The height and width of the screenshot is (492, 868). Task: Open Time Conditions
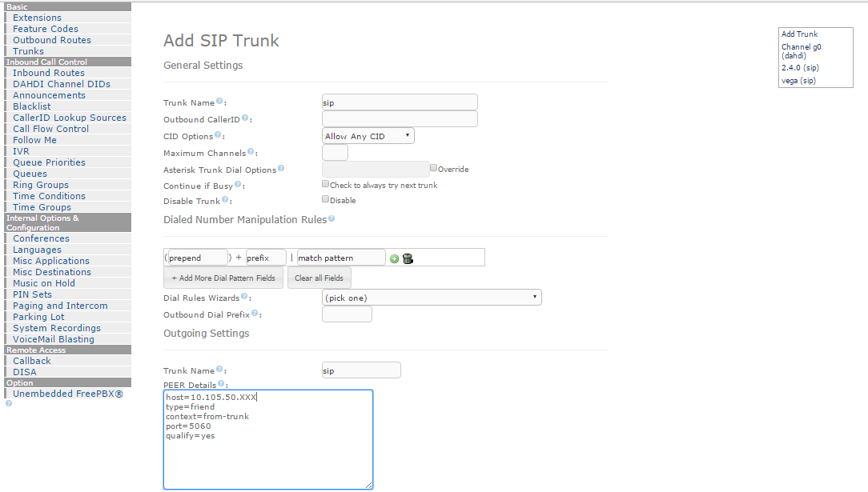tap(50, 196)
